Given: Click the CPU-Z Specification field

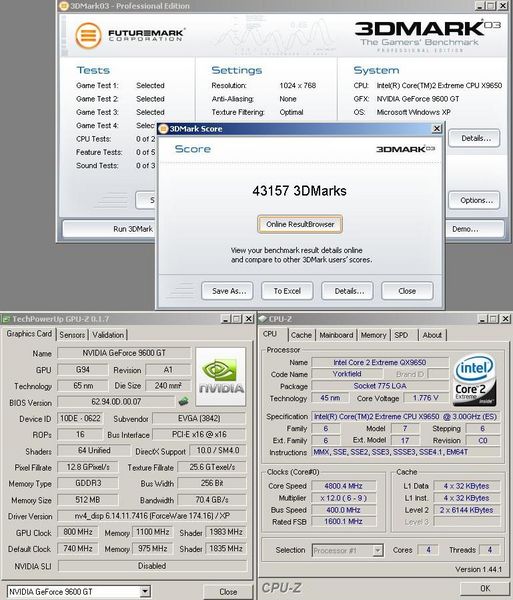Looking at the screenshot, I should click(x=405, y=416).
